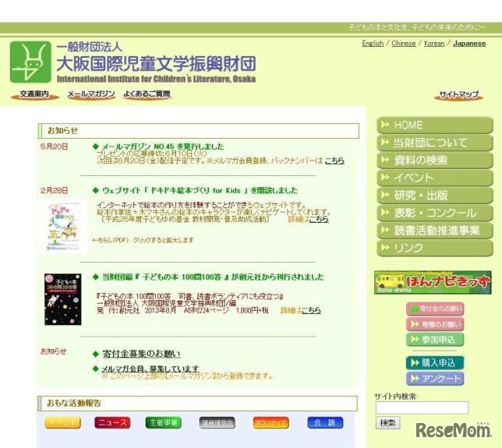Viewport: 502px width, 448px height.
Task: Click the red ニュース category button
Action: [112, 423]
